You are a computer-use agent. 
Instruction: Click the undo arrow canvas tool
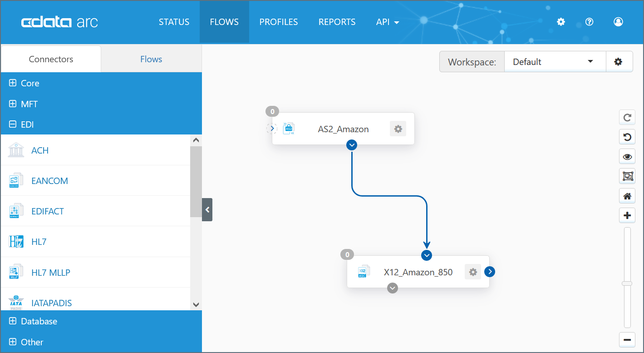627,137
